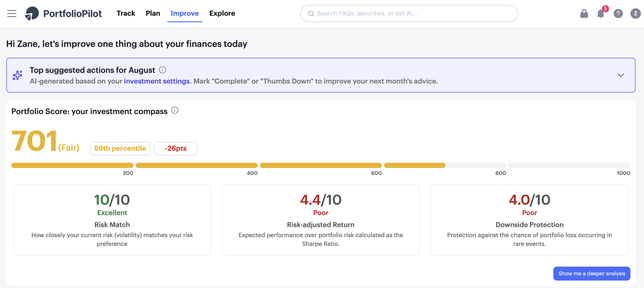Open notifications bell with 5 alerts
644x288 pixels.
pyautogui.click(x=601, y=14)
